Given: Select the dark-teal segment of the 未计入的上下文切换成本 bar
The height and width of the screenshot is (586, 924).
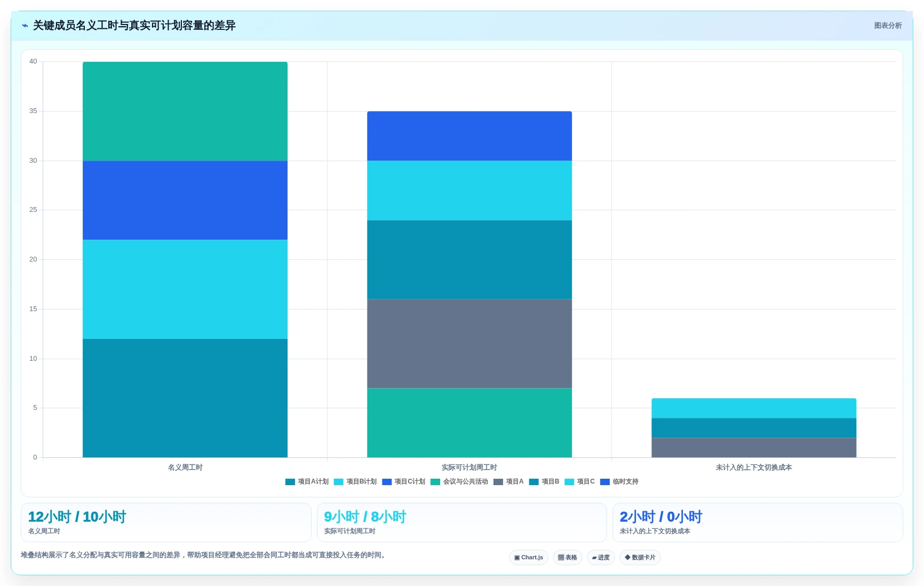Looking at the screenshot, I should (754, 428).
